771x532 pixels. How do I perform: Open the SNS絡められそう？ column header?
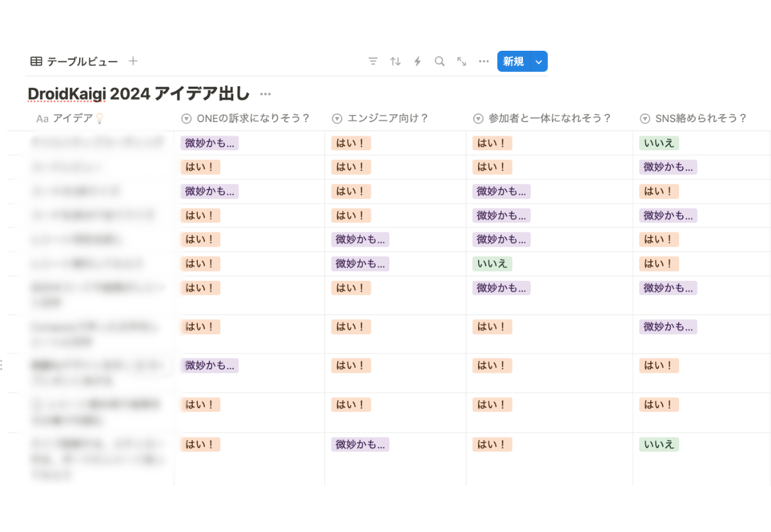pyautogui.click(x=694, y=118)
